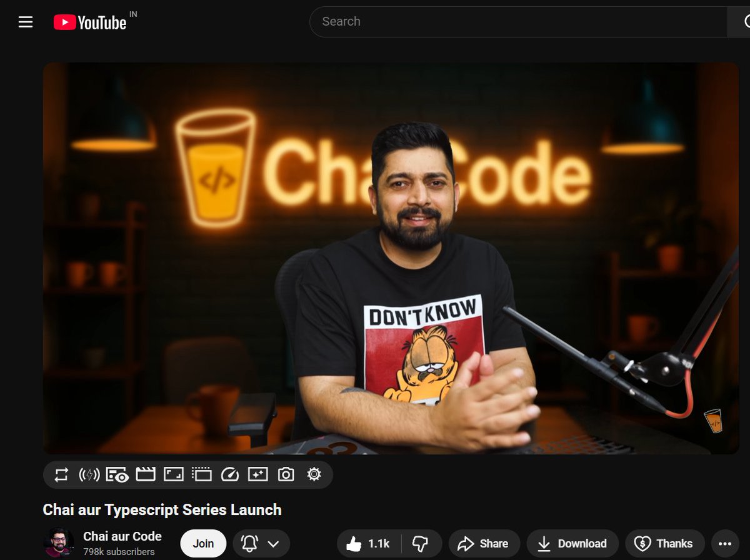Expand the notification preferences chevron
The image size is (750, 560).
coord(273,544)
